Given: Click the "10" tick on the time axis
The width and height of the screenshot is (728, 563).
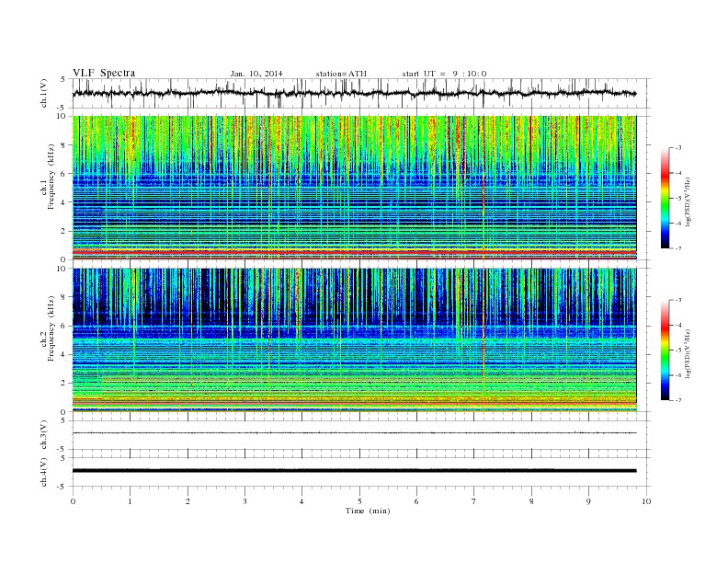Looking at the screenshot, I should 646,501.
